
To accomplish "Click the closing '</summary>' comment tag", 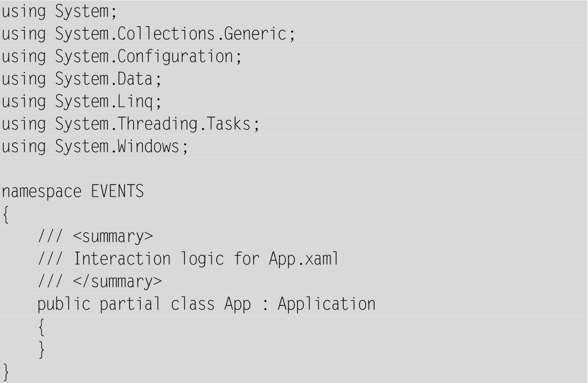I will 118,282.
